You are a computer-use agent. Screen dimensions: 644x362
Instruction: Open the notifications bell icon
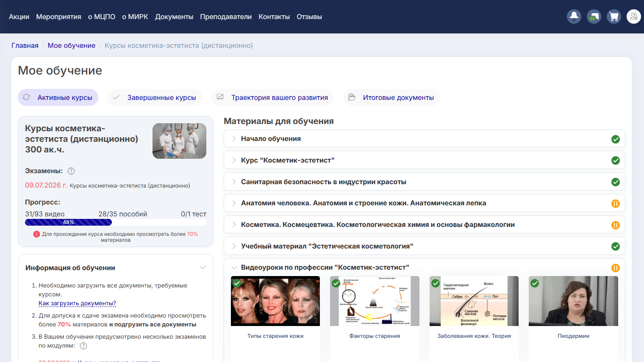point(574,17)
